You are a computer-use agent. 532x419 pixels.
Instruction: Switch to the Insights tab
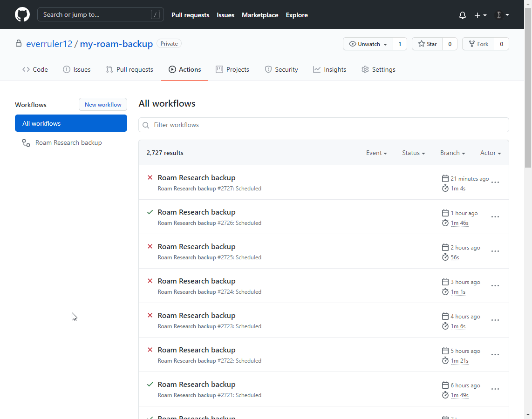[330, 69]
